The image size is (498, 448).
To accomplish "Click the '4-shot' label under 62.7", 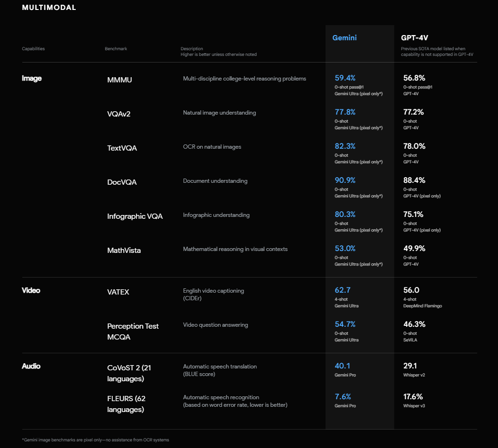I will coord(341,299).
